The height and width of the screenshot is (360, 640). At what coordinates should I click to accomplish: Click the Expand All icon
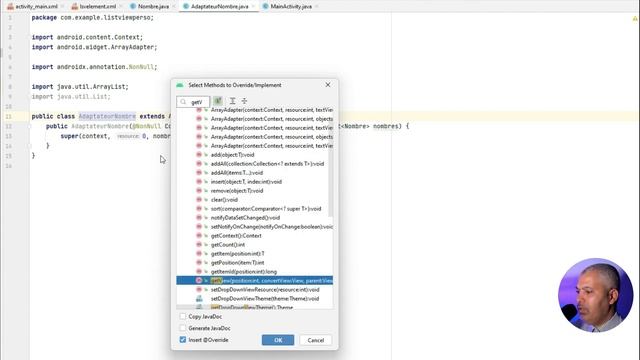[x=232, y=101]
